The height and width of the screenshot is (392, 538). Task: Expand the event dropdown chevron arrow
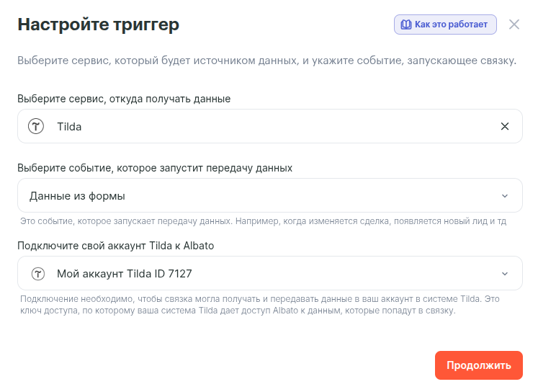click(505, 195)
